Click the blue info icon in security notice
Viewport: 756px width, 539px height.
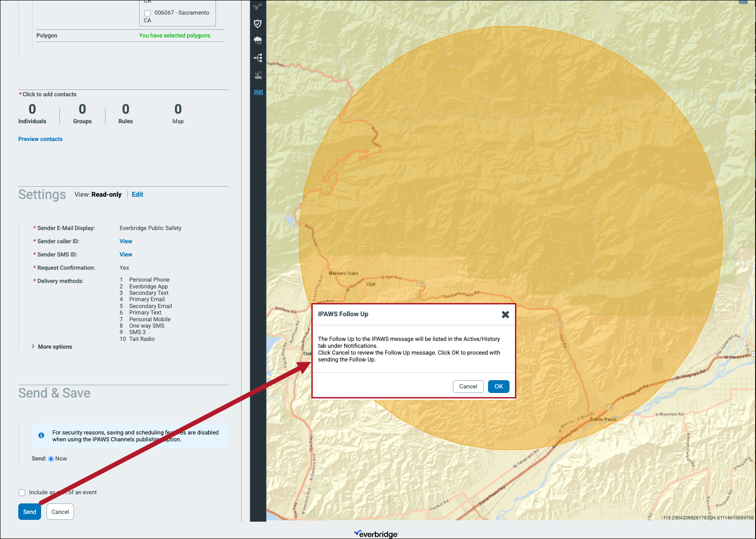point(41,435)
